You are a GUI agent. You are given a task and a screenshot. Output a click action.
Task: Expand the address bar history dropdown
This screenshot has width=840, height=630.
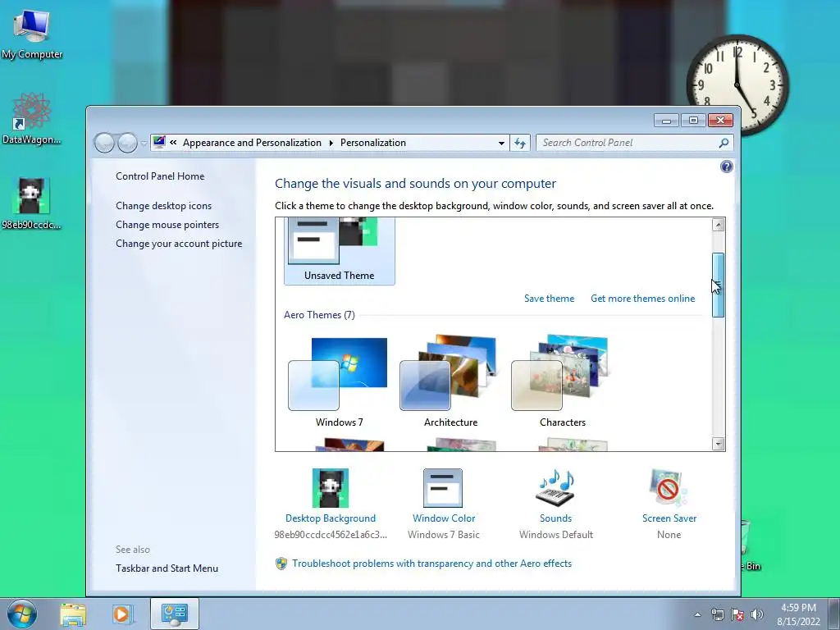[501, 143]
